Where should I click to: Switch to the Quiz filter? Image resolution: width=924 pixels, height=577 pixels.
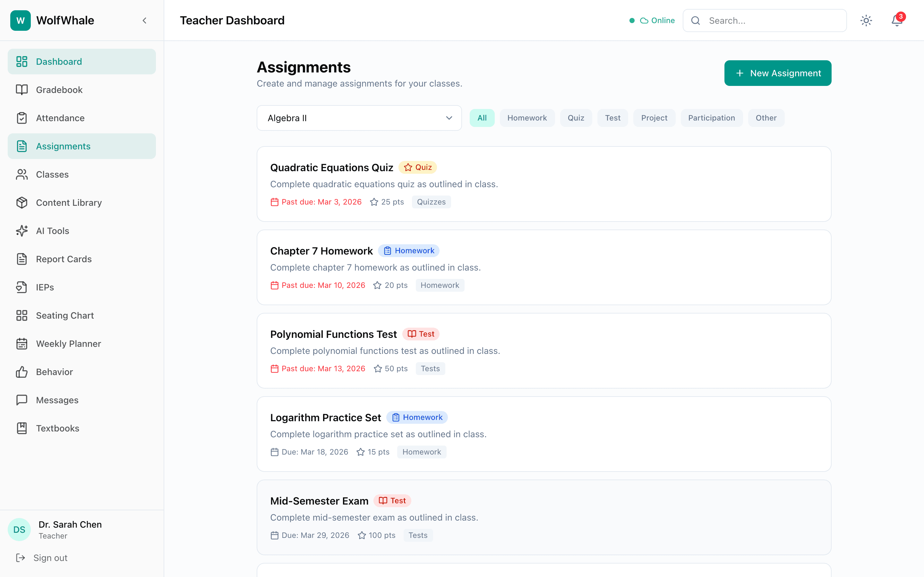tap(576, 118)
